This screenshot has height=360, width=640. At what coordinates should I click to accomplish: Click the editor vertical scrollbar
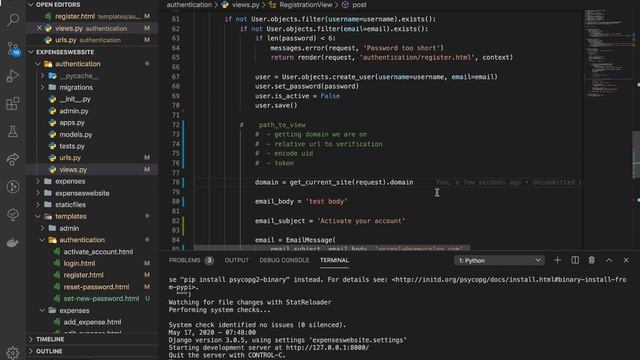tap(636, 155)
